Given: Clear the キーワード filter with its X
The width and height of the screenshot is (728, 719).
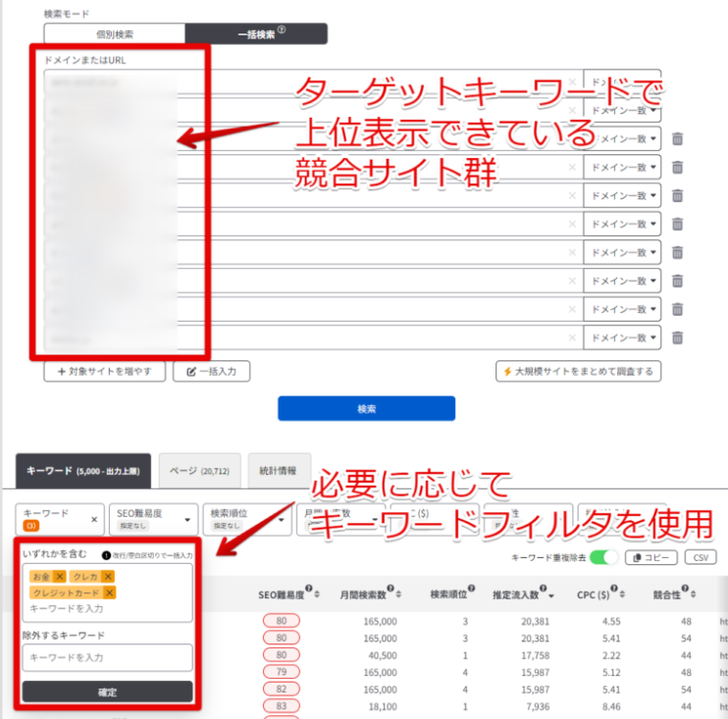Looking at the screenshot, I should (94, 519).
